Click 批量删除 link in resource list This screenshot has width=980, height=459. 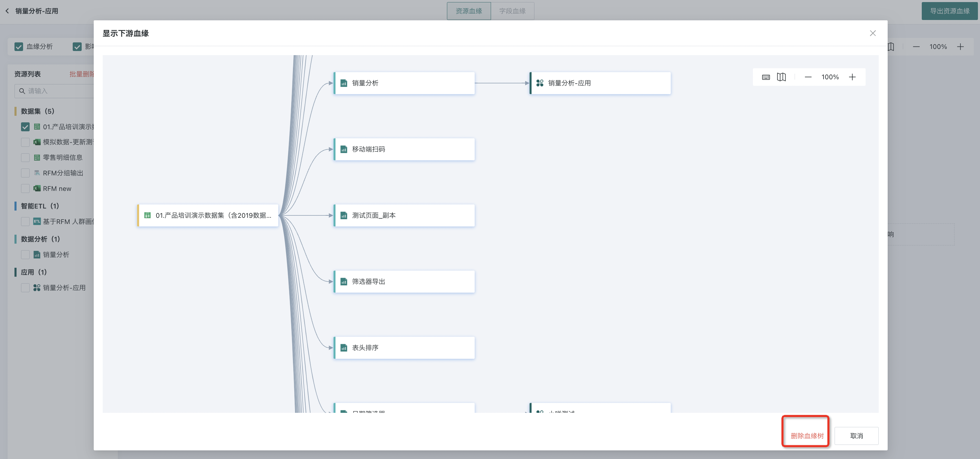pos(81,74)
